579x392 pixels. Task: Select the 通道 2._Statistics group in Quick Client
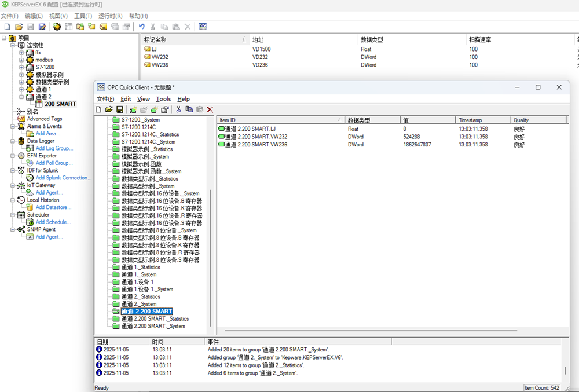click(x=141, y=296)
